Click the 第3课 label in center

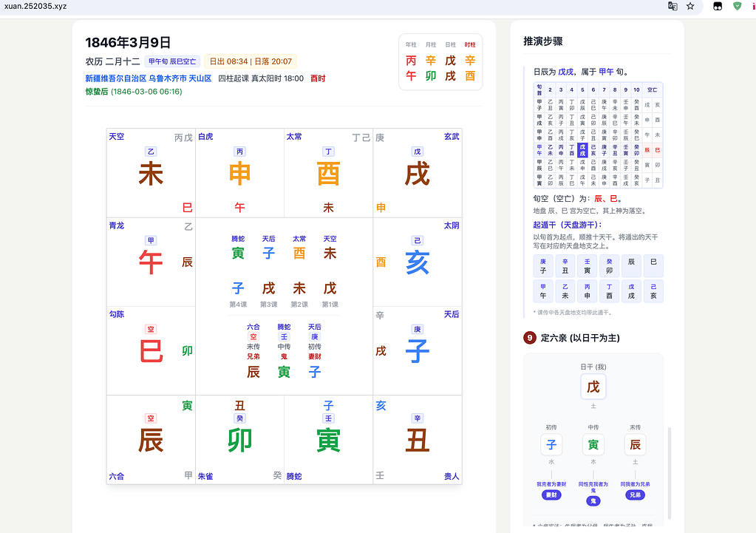(268, 305)
